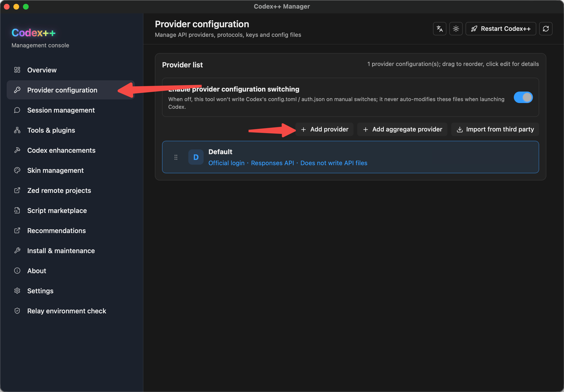
Task: Click the Script marketplace file-code icon
Action: (17, 211)
